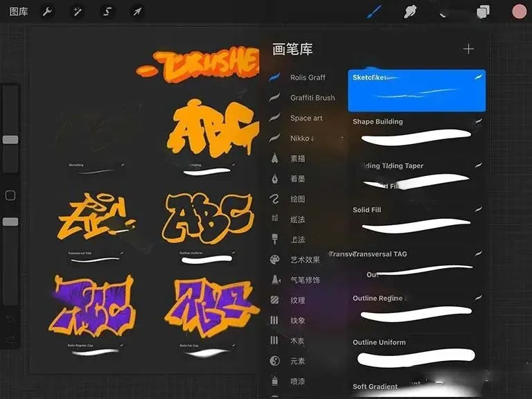Image resolution: width=532 pixels, height=399 pixels.
Task: Click the yin-yang icon beside 元素
Action: 274,361
